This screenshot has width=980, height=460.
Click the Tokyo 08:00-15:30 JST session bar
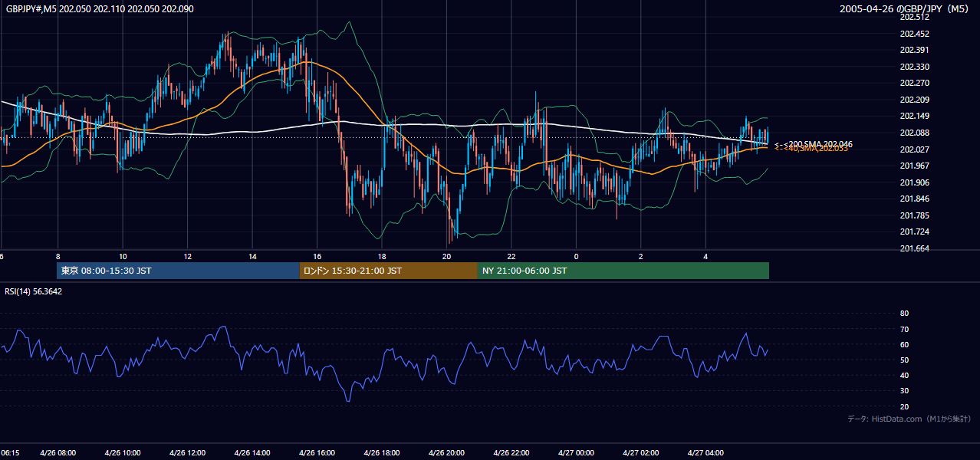[x=178, y=271]
